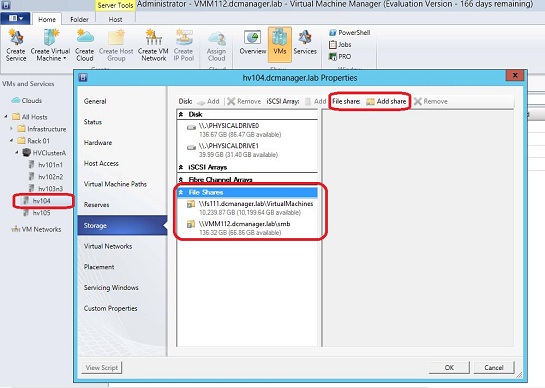
Task: Close the hv104 Properties dialog
Action: click(x=515, y=75)
